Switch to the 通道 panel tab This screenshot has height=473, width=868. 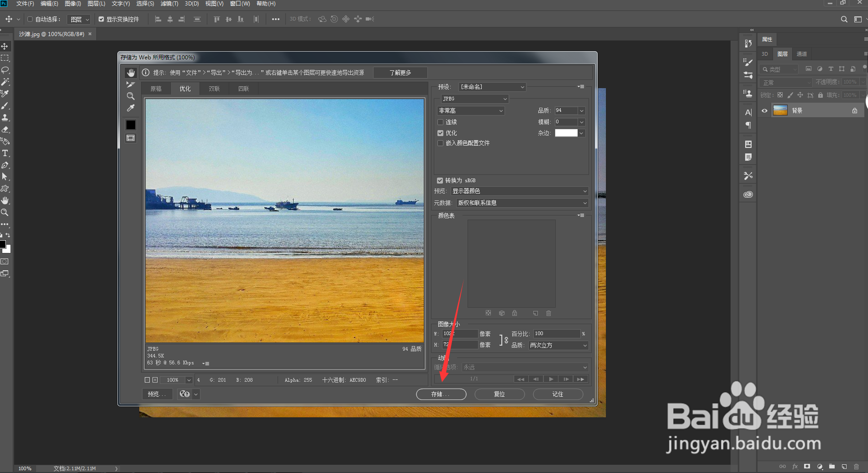click(x=802, y=54)
